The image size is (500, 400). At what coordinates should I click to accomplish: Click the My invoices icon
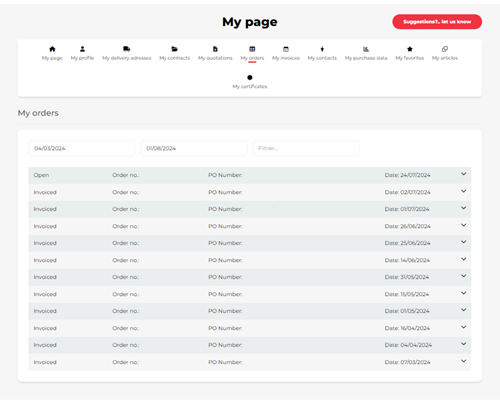[286, 49]
